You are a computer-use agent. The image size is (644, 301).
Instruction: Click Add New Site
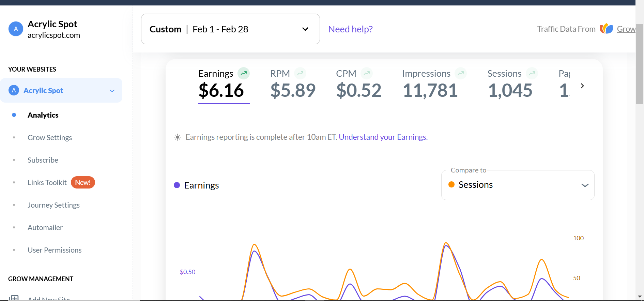49,298
